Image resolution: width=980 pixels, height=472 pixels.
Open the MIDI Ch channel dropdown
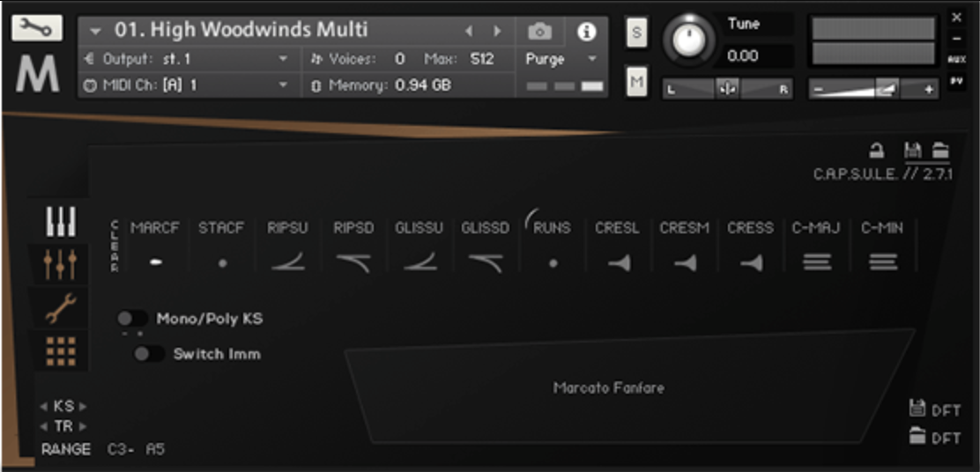283,85
